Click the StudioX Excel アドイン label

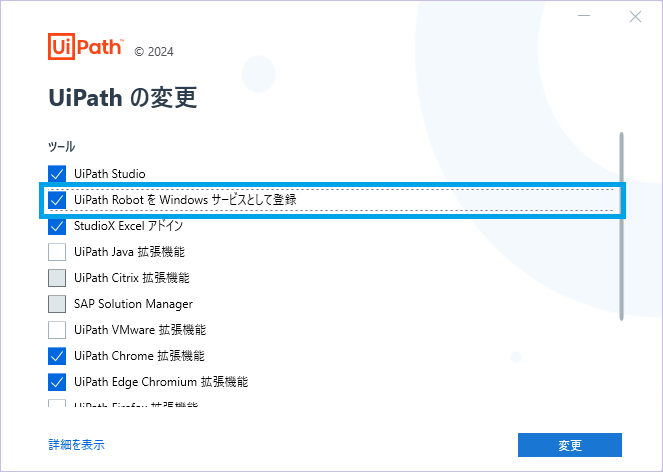tap(128, 226)
